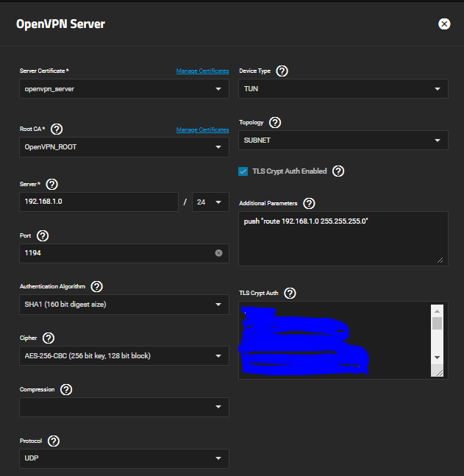
Task: Open Protocol help icon
Action: coord(54,441)
